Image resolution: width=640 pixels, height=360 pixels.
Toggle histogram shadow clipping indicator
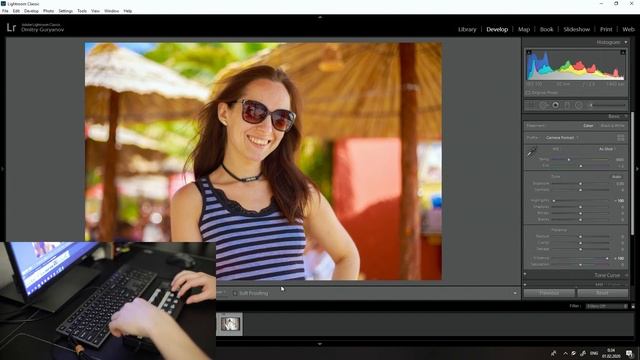point(529,52)
